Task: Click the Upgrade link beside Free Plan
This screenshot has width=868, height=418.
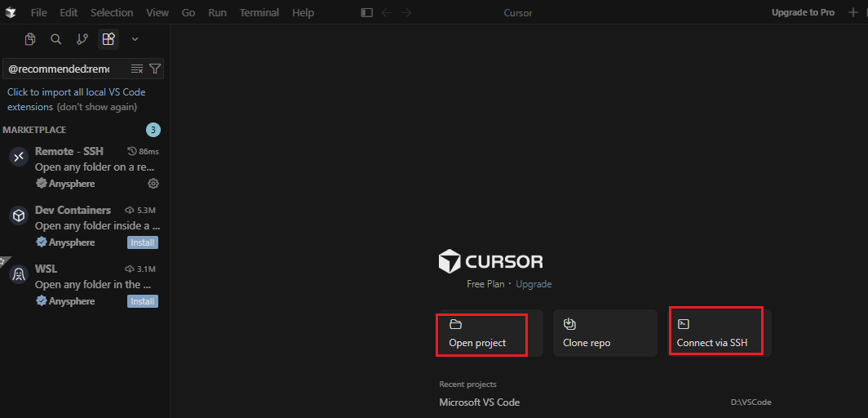Action: (x=534, y=284)
